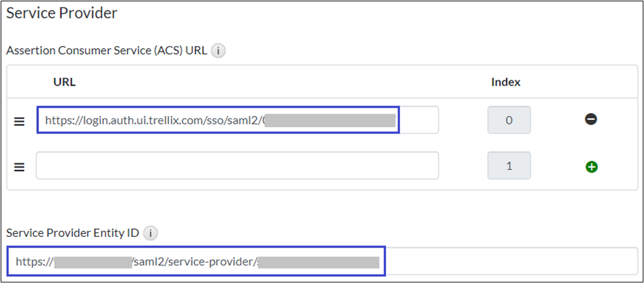This screenshot has width=644, height=283.
Task: Click the info icon beside ACS URL label
Action: (x=218, y=51)
